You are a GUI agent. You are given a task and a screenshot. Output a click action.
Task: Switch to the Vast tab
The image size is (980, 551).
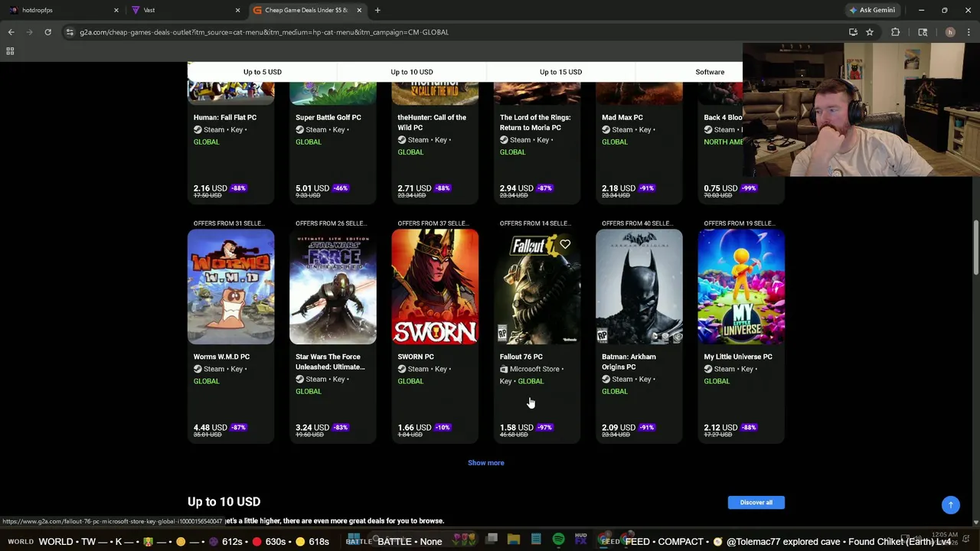[184, 10]
